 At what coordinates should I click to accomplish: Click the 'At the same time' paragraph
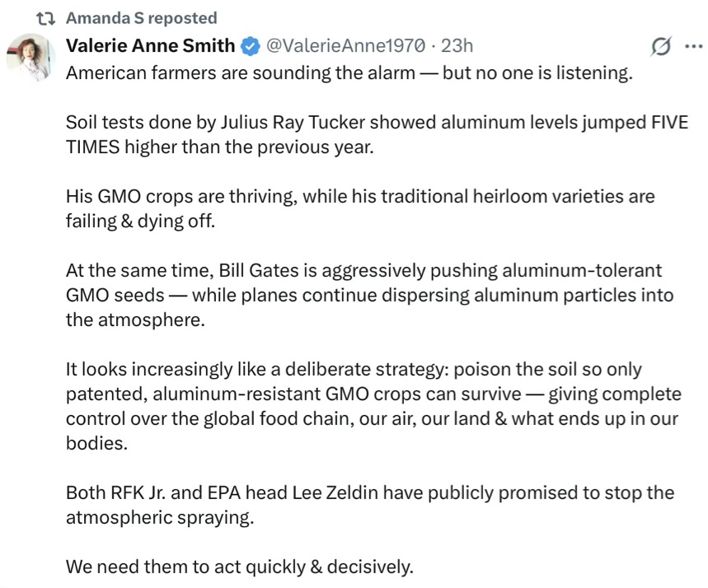(x=368, y=295)
